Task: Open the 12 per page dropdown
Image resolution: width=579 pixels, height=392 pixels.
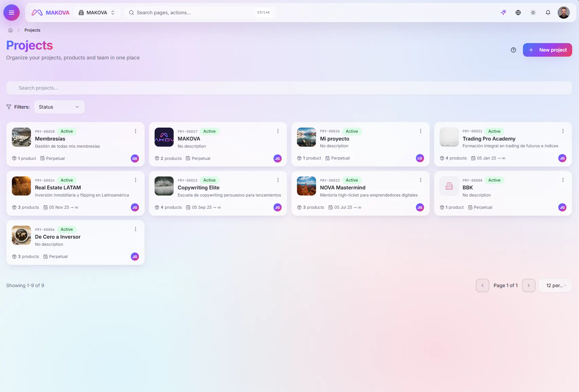Action: pos(556,285)
